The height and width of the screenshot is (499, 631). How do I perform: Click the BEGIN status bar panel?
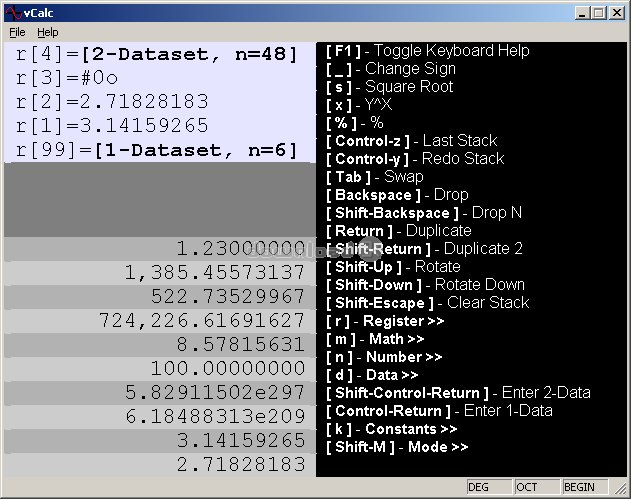(x=585, y=487)
